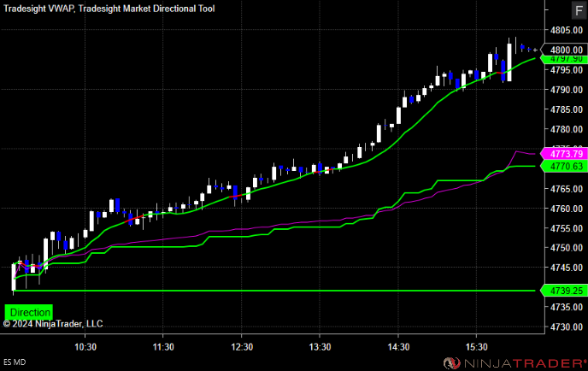Click the NinjaTrader logo in bottom corner
Screen dimensions: 588x371
tap(514, 362)
